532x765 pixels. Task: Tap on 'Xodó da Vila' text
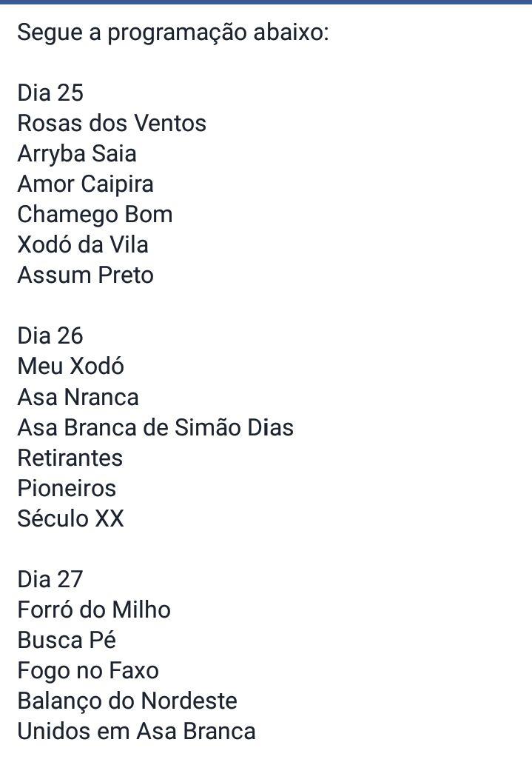[83, 245]
